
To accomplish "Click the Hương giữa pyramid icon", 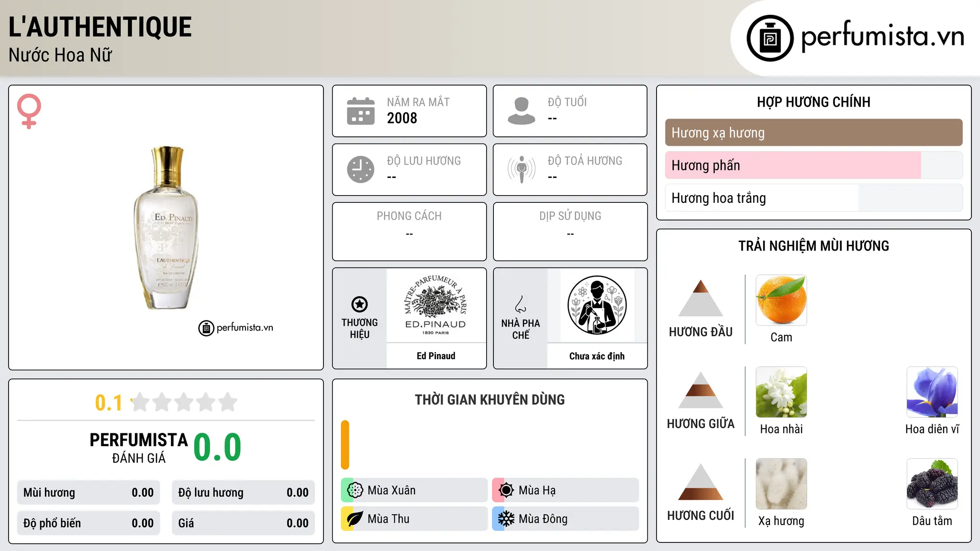I will (x=701, y=390).
